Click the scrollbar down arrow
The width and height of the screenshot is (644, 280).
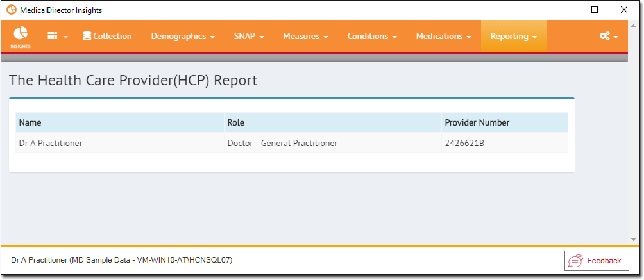point(633,240)
